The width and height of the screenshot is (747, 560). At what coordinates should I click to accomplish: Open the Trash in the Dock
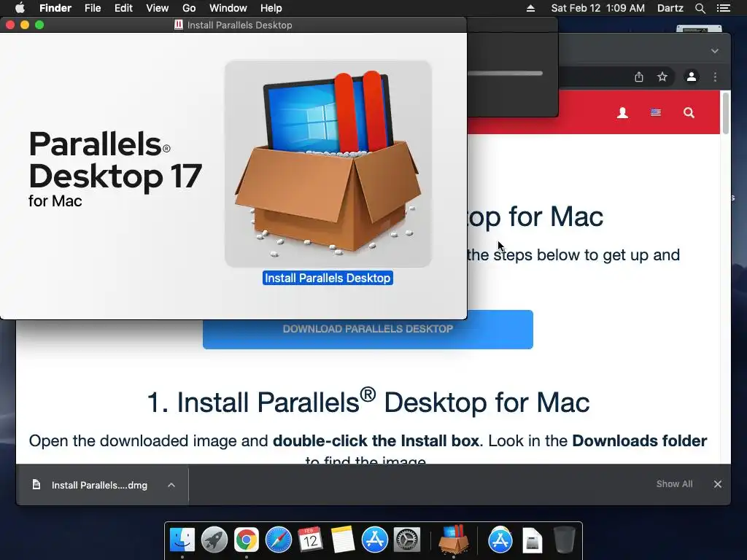565,540
